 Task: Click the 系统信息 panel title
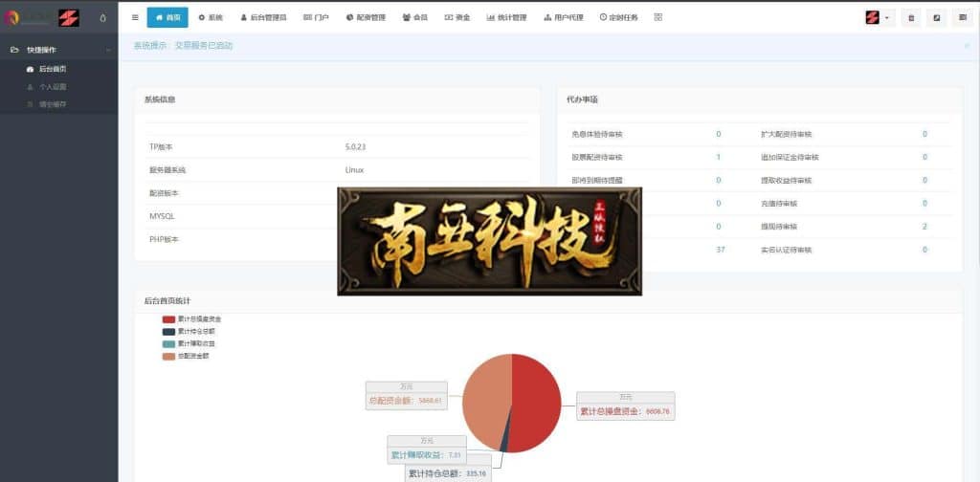[x=160, y=99]
